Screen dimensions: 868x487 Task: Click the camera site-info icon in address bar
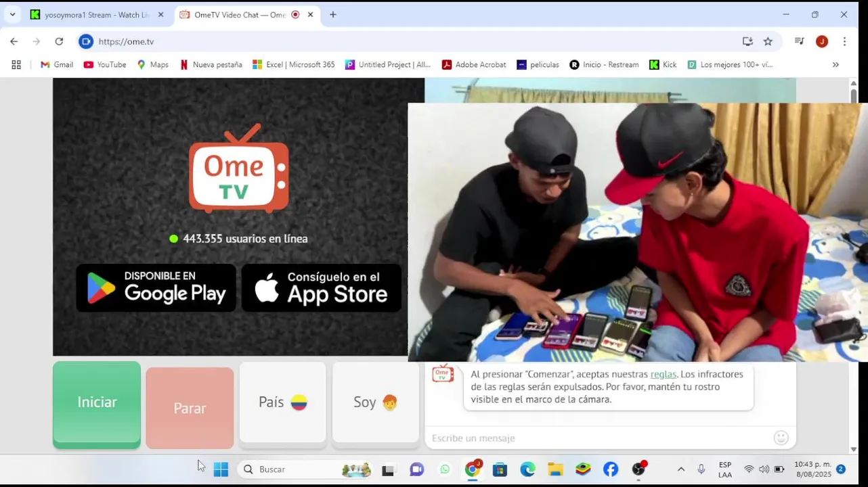click(85, 41)
